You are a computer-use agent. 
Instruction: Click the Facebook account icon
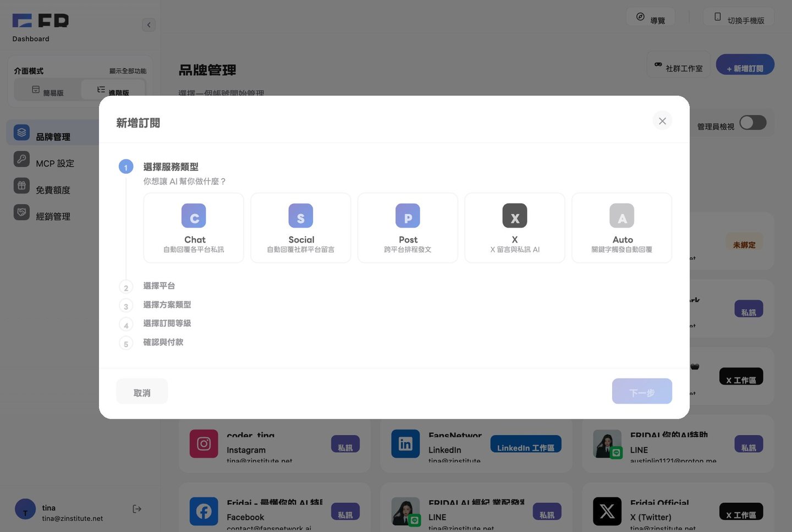pyautogui.click(x=204, y=512)
